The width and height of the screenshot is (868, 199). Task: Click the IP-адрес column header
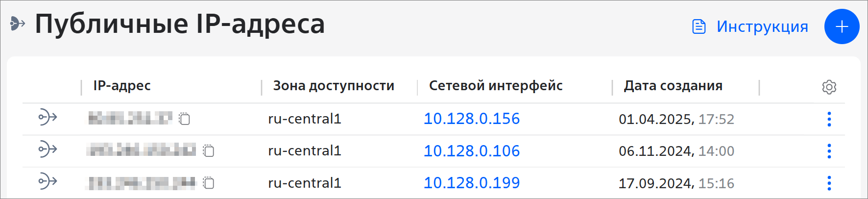pos(122,86)
